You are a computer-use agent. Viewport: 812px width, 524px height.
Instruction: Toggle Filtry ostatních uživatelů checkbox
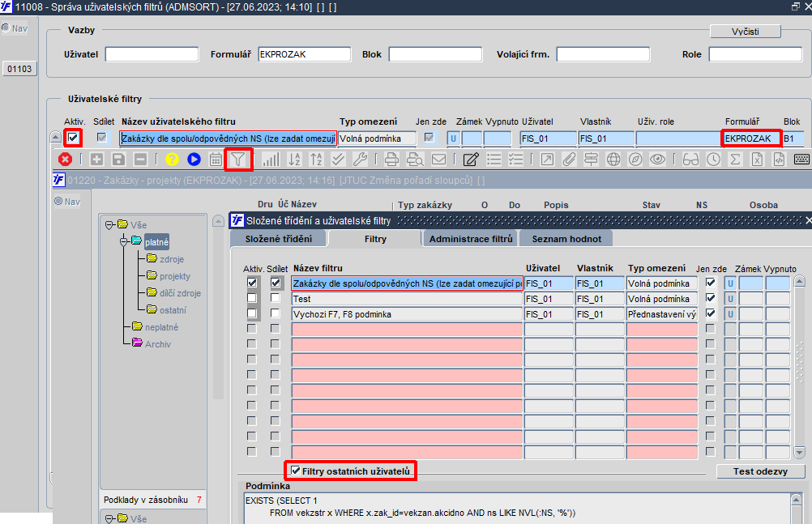click(295, 471)
